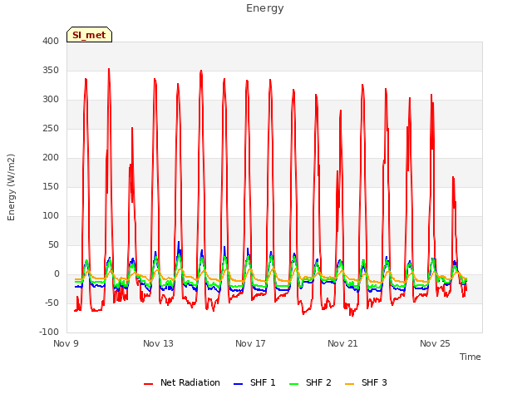Image resolution: width=532 pixels, height=399 pixels.
Task: Toggle the SHF 3 legend entry
Action: click(x=366, y=382)
